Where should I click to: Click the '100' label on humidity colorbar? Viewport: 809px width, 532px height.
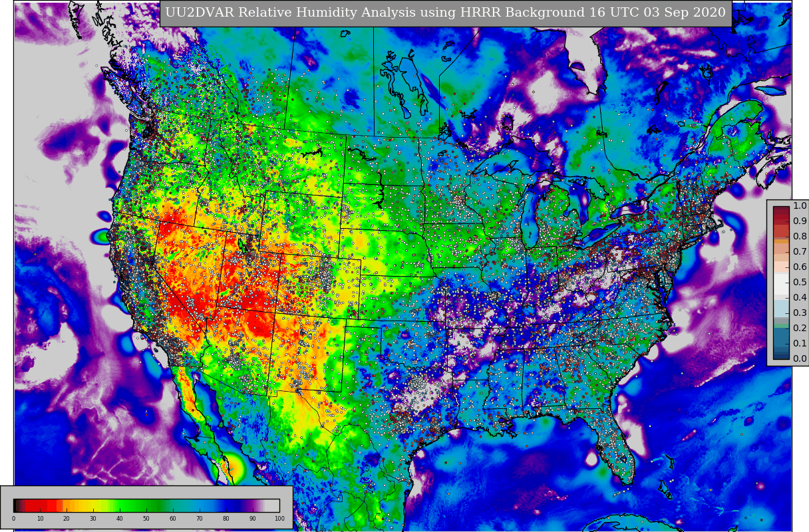[x=279, y=518]
